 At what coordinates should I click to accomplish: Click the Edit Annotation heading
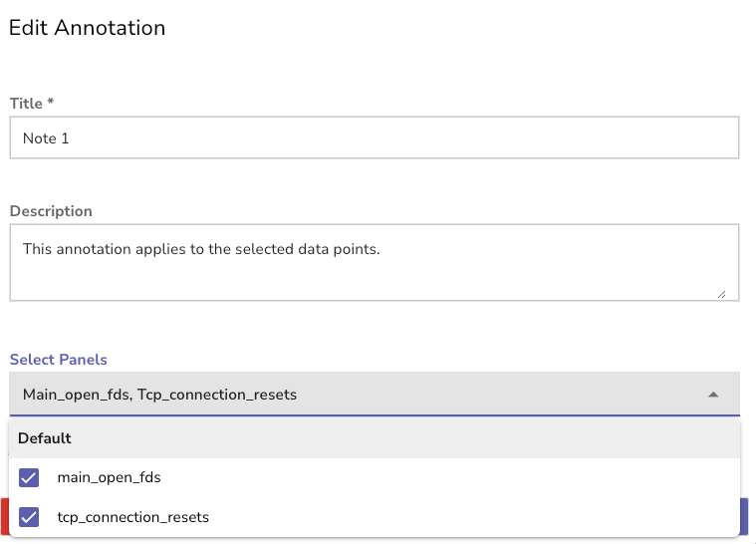coord(87,28)
